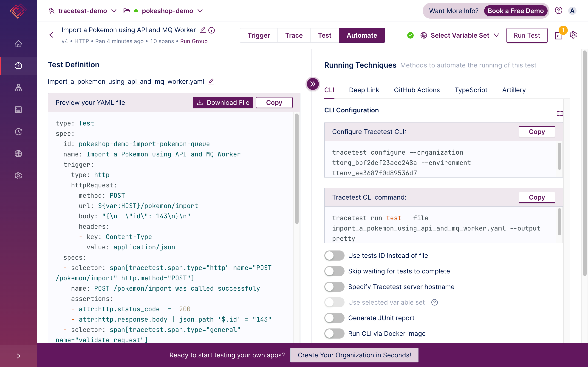
Task: Click the YAML preview vertical scrollbar
Action: tap(297, 169)
